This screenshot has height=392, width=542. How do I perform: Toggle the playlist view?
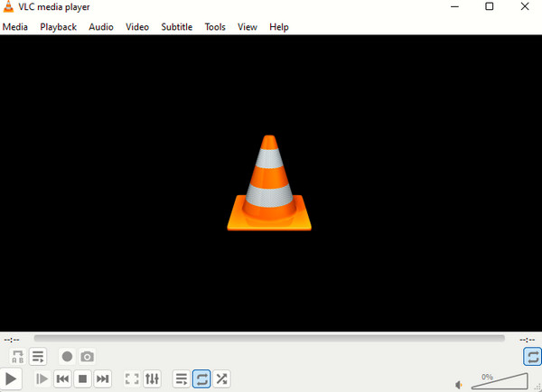point(182,378)
